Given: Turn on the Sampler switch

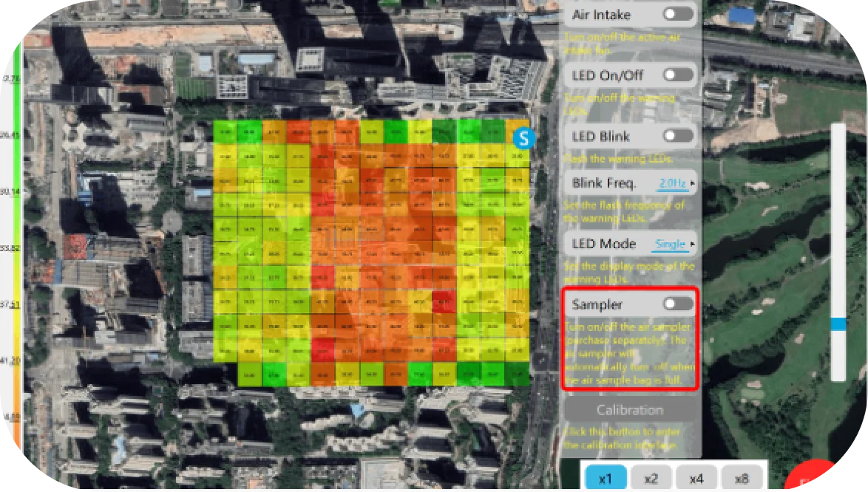Looking at the screenshot, I should click(x=678, y=304).
